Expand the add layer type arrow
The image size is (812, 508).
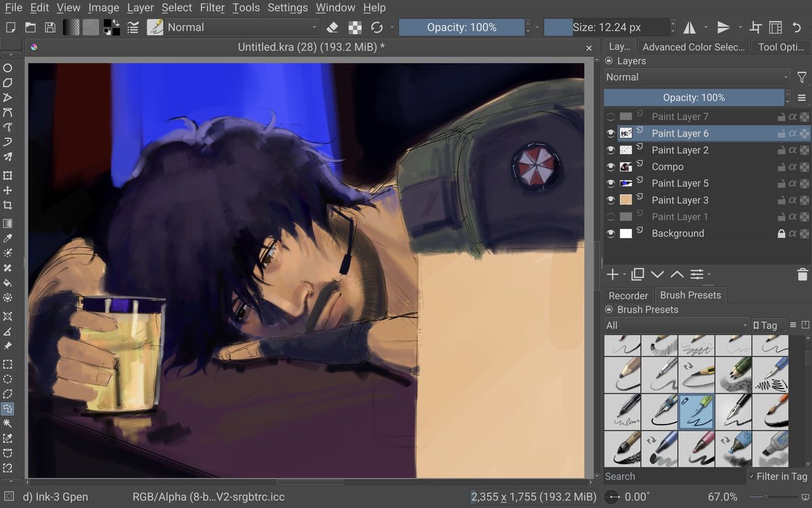[x=625, y=275]
